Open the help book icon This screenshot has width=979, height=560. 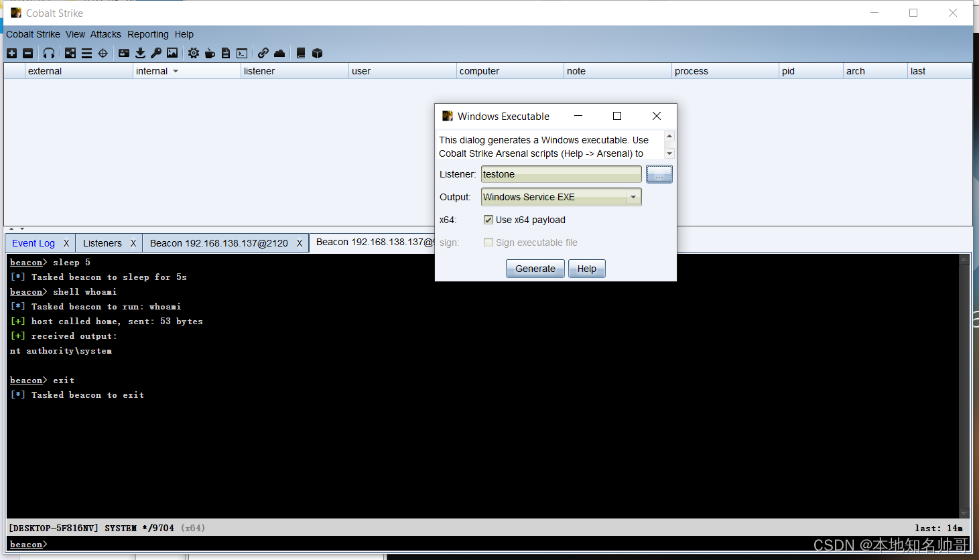point(301,53)
